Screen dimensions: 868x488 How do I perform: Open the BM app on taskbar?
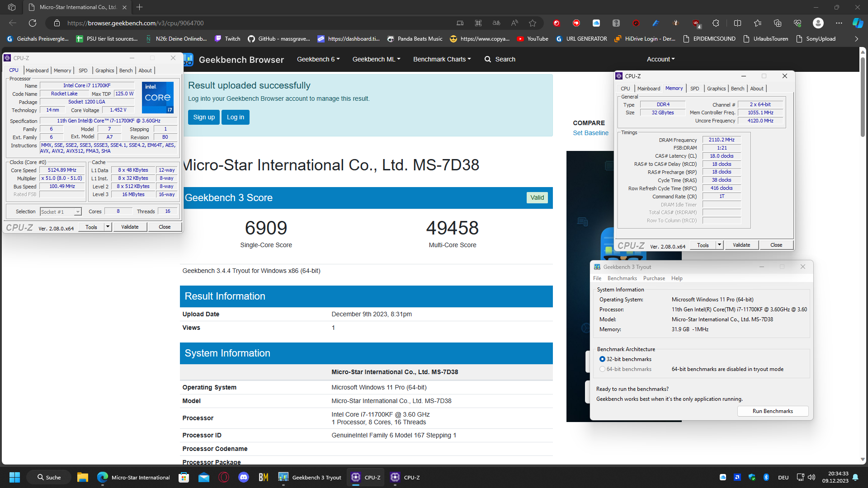[264, 477]
